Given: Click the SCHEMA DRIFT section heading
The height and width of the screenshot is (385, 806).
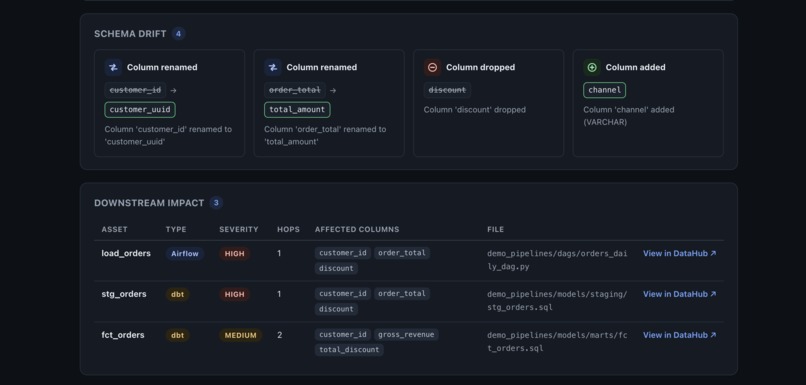Looking at the screenshot, I should (130, 34).
